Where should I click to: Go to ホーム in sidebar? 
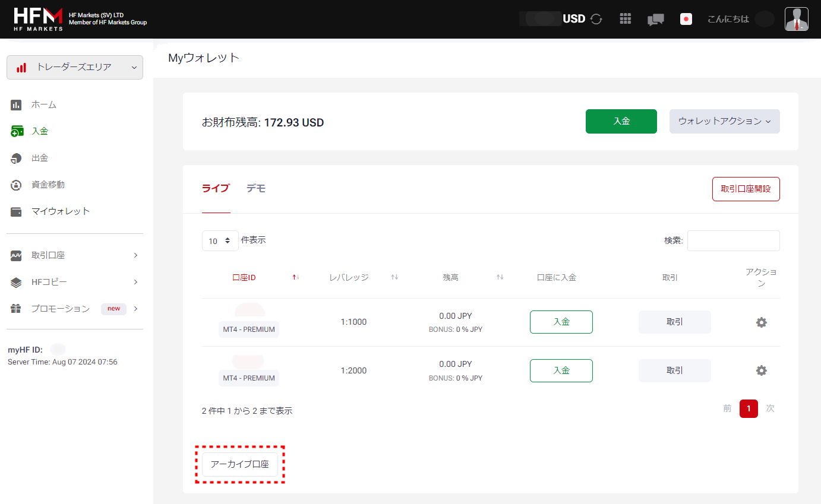[x=44, y=104]
